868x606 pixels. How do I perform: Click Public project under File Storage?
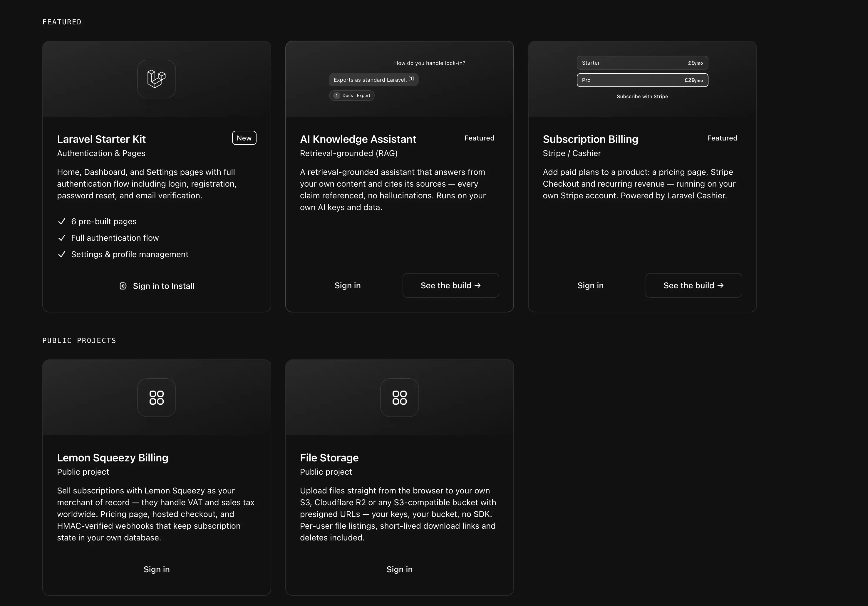click(x=326, y=472)
